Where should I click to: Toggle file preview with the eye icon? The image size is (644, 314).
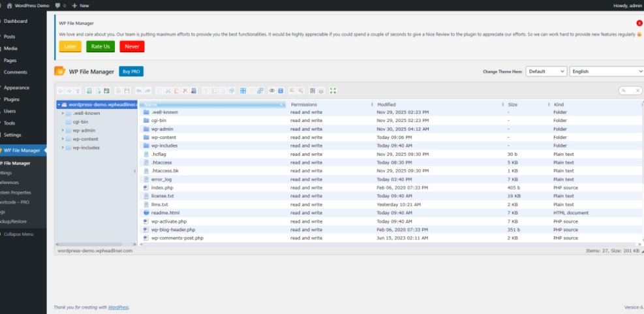(x=272, y=91)
